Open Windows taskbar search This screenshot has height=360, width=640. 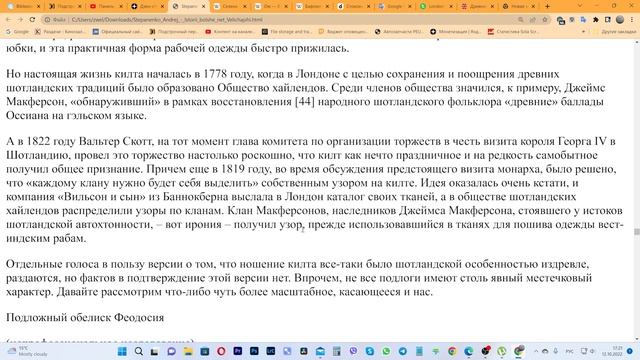point(139,351)
